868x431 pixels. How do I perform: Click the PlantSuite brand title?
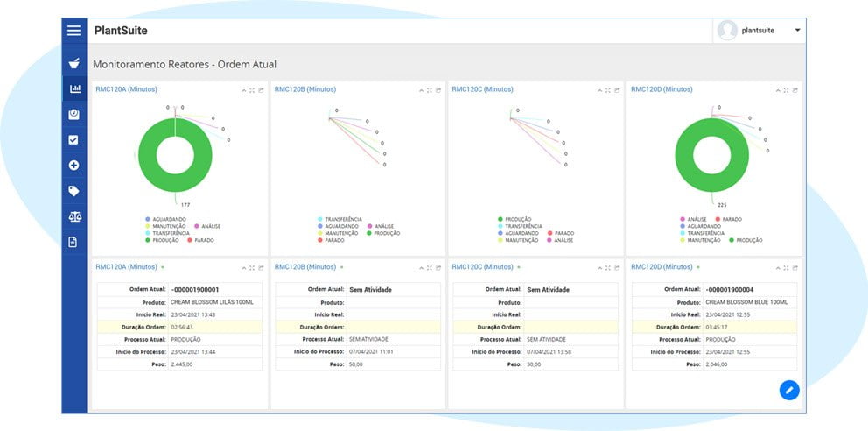121,31
